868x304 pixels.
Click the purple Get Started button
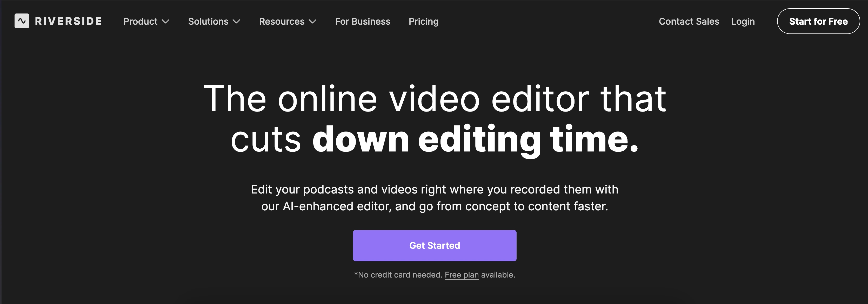(x=434, y=245)
